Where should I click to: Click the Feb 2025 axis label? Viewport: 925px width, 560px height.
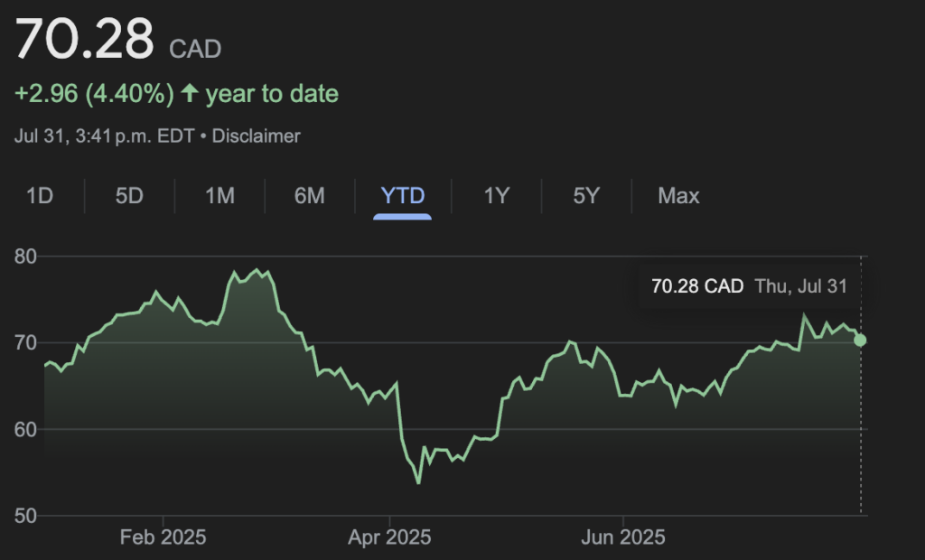163,537
